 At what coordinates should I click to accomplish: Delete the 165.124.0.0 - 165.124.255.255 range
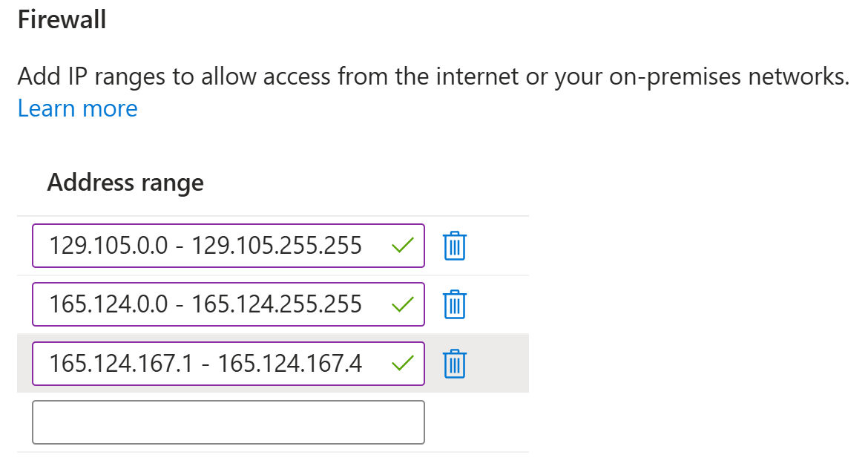click(x=454, y=304)
